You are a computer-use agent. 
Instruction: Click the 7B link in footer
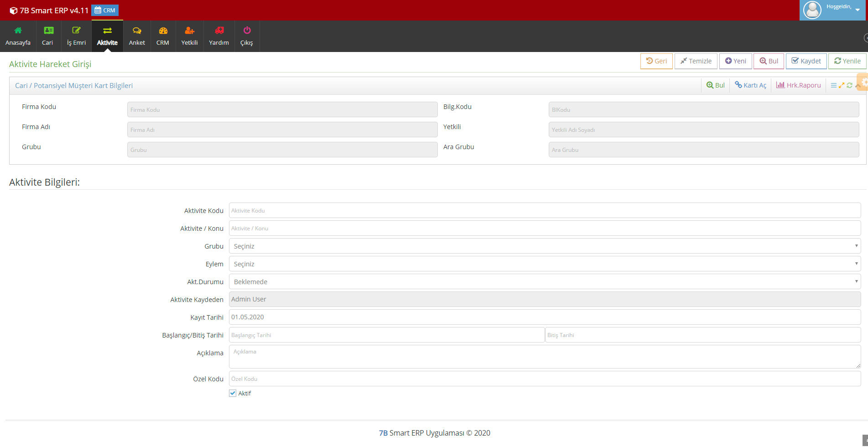pos(383,433)
